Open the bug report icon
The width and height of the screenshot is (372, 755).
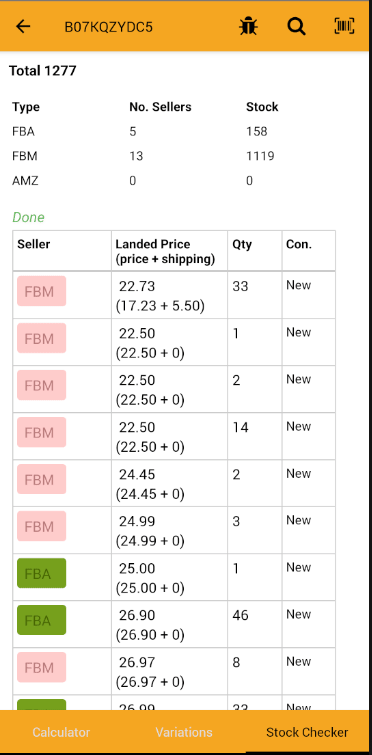248,26
